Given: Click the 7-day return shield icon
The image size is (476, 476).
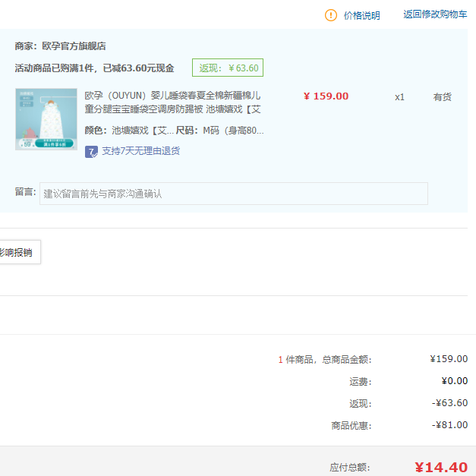Looking at the screenshot, I should point(91,151).
